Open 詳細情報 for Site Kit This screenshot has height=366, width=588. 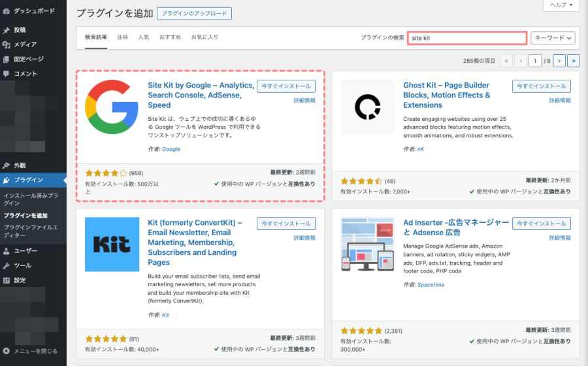304,101
